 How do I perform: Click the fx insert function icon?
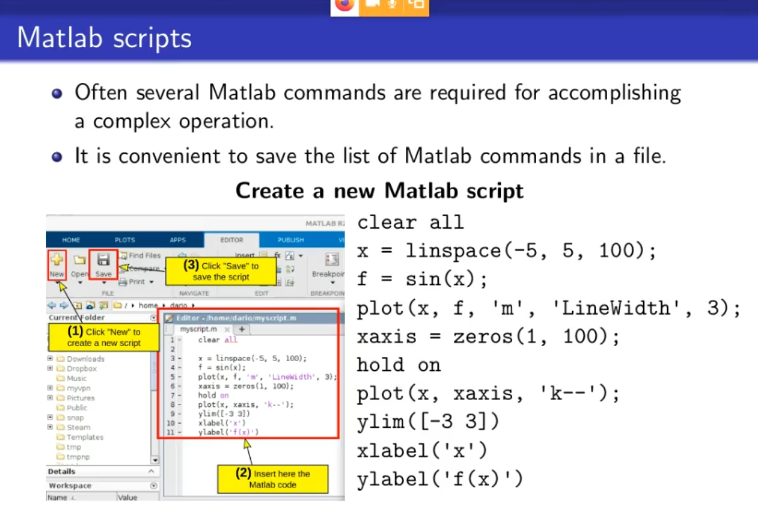278,256
